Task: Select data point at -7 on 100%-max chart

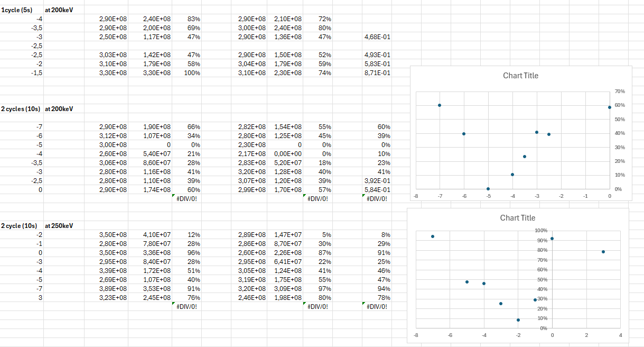Action: coord(433,236)
